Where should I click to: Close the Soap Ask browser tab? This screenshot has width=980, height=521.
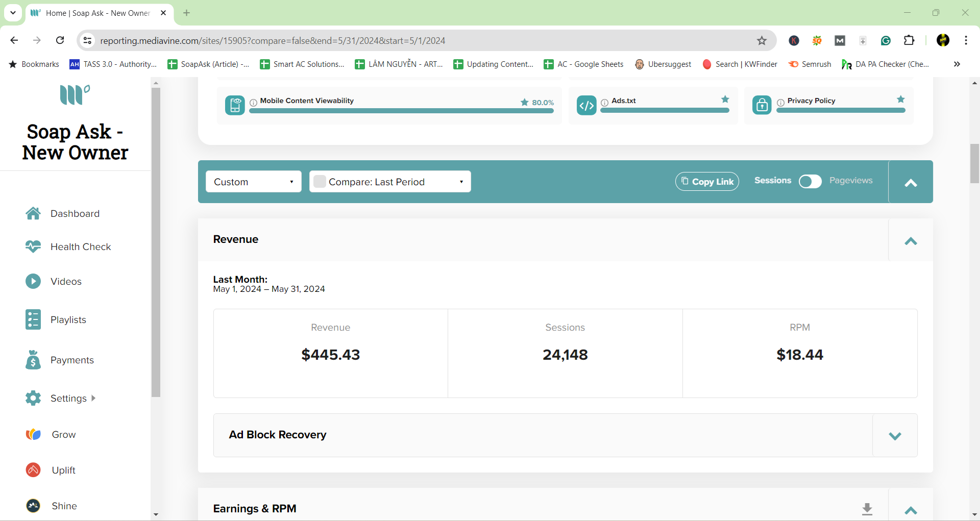pyautogui.click(x=163, y=13)
